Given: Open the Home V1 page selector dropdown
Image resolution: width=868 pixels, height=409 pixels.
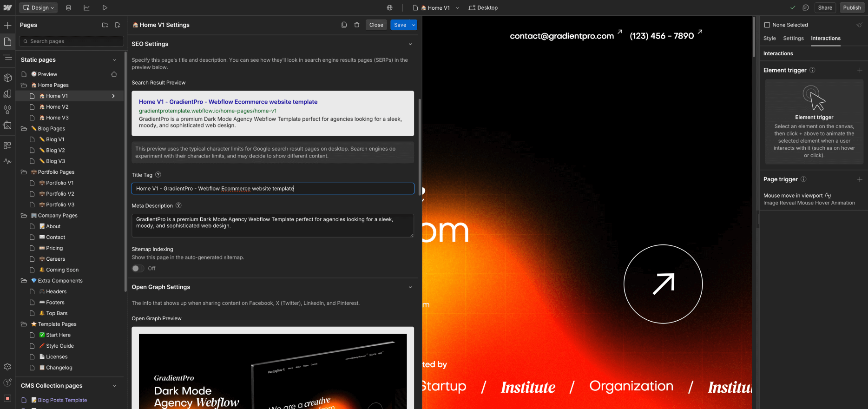Looking at the screenshot, I should click(436, 7).
